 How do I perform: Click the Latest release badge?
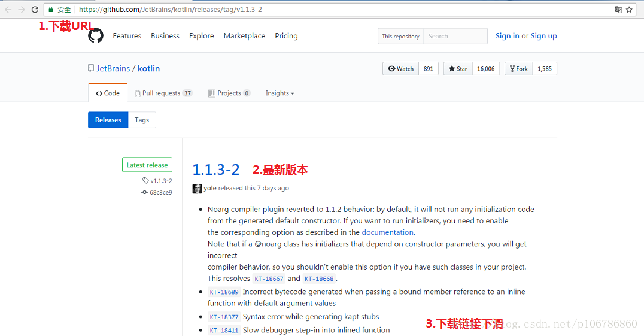pyautogui.click(x=147, y=165)
